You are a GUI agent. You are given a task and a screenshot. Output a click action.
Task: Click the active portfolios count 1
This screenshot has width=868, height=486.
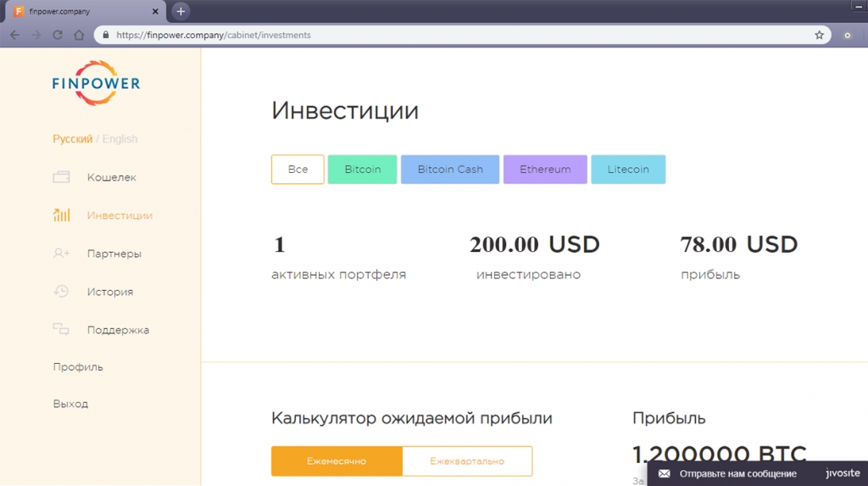tap(279, 244)
